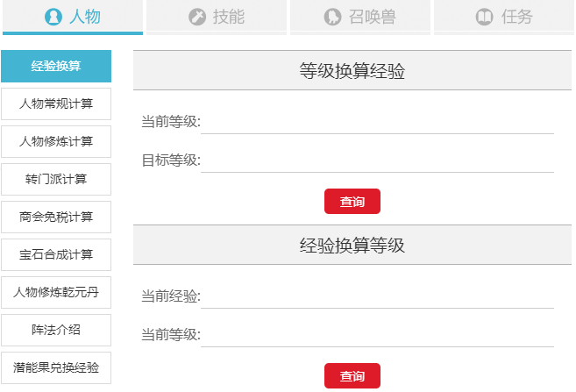Click the 当前经验 input field

click(x=377, y=296)
